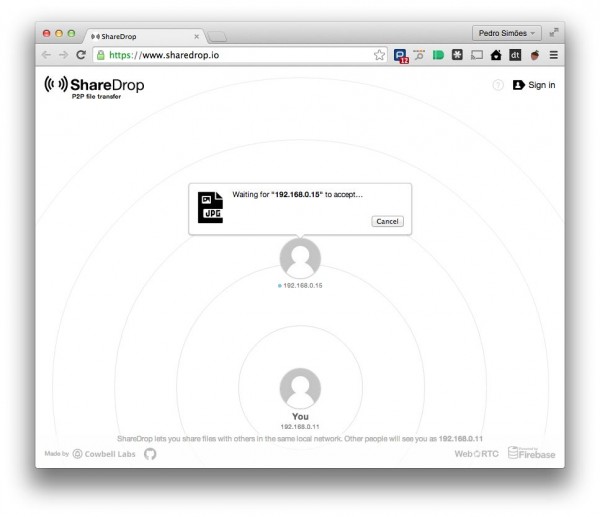600x517 pixels.
Task: Toggle fullscreen with the arrows icon
Action: pyautogui.click(x=554, y=33)
